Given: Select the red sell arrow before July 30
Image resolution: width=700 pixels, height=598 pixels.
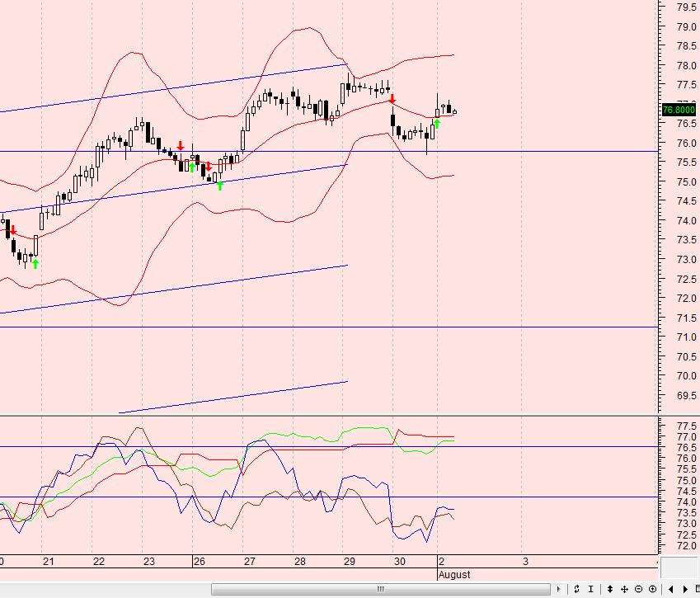Looking at the screenshot, I should [x=392, y=98].
